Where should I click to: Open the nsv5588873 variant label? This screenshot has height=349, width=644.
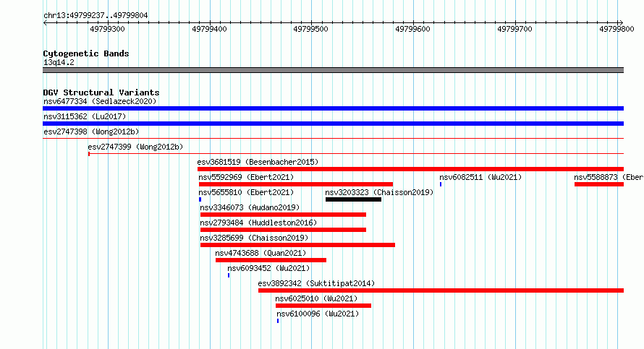[x=609, y=177]
